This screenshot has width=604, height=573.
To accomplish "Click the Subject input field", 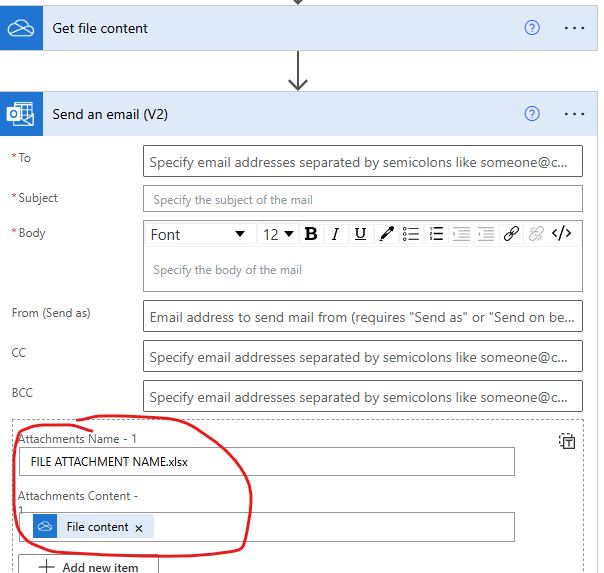I will coord(362,199).
